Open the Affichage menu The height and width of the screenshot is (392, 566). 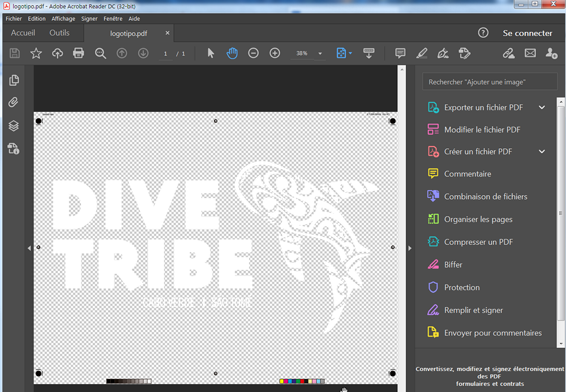pos(63,19)
